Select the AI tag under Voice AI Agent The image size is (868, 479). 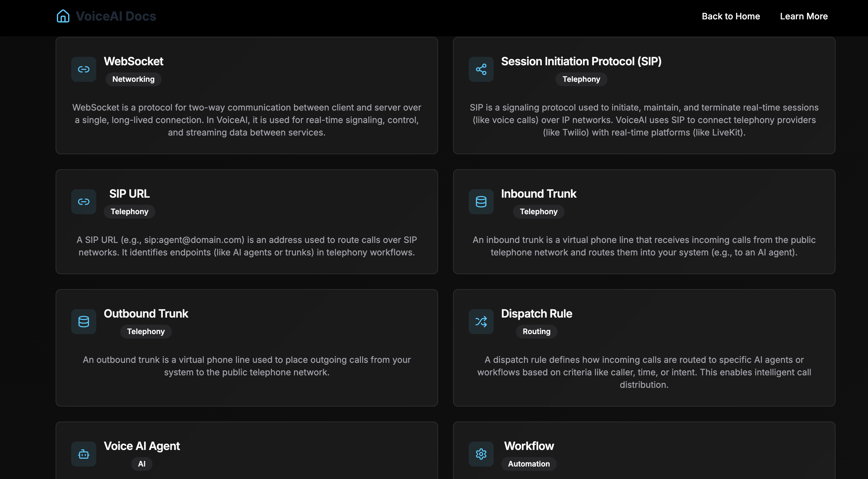coord(142,464)
